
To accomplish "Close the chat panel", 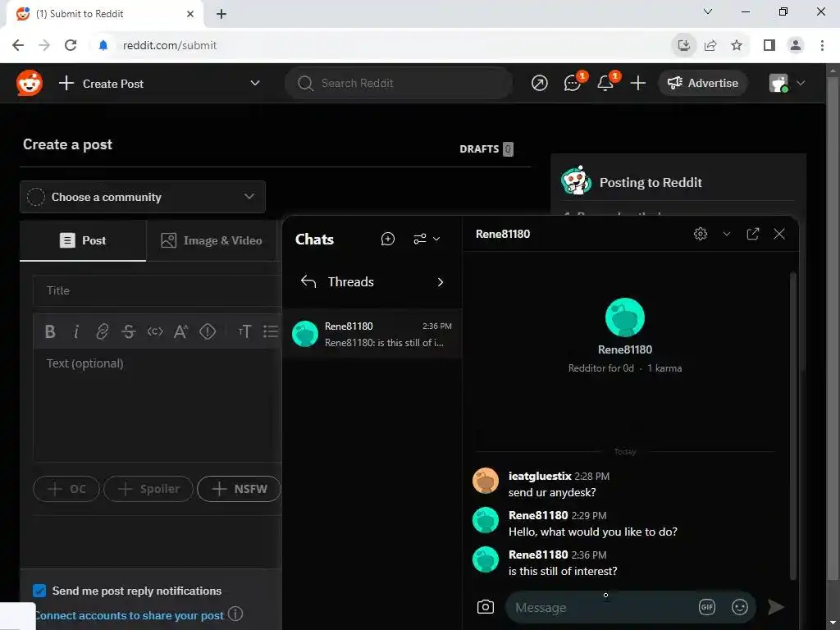I will tap(779, 234).
